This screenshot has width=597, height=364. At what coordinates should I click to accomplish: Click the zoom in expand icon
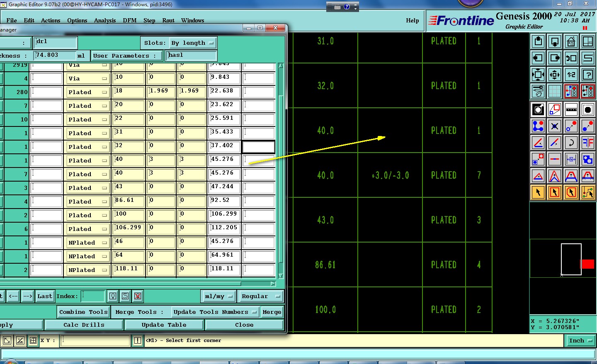[x=538, y=75]
